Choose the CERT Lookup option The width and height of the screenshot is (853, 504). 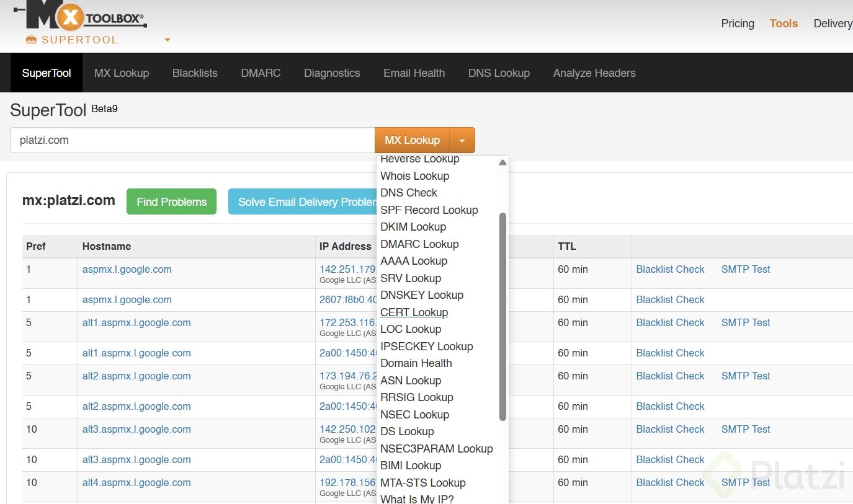click(x=414, y=312)
